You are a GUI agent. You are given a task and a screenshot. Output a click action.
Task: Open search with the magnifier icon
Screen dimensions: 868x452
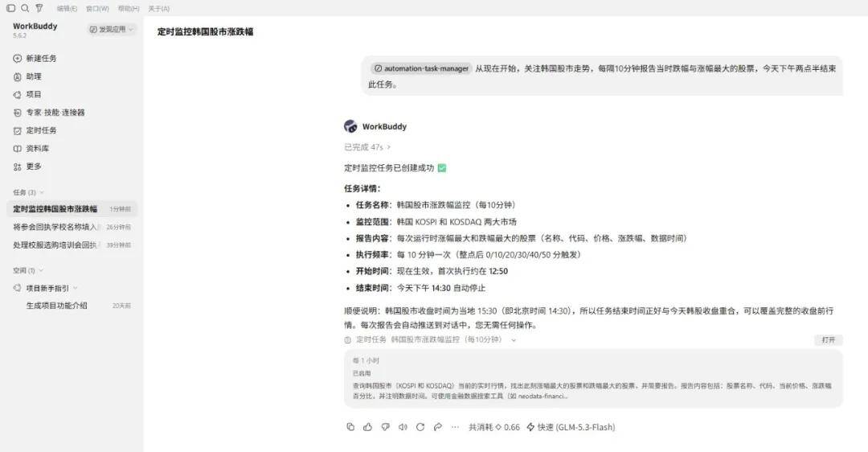tap(25, 8)
